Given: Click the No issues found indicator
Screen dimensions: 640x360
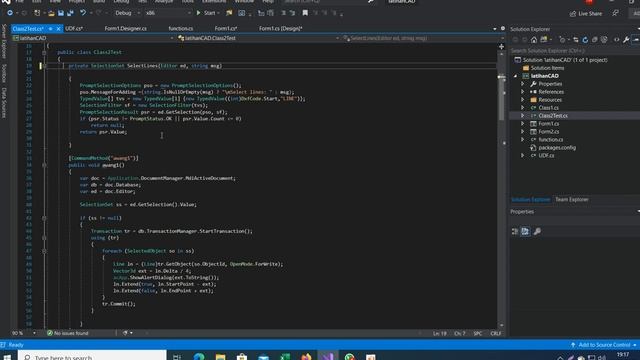Looking at the screenshot, I should pyautogui.click(x=68, y=333).
